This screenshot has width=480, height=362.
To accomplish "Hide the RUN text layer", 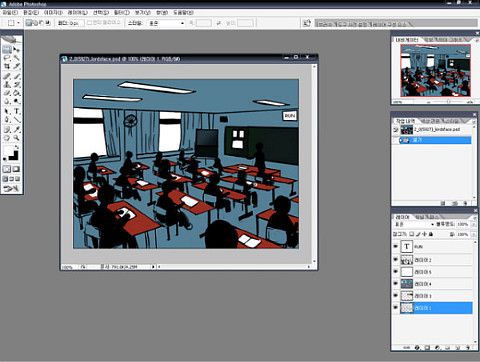I will coord(396,247).
